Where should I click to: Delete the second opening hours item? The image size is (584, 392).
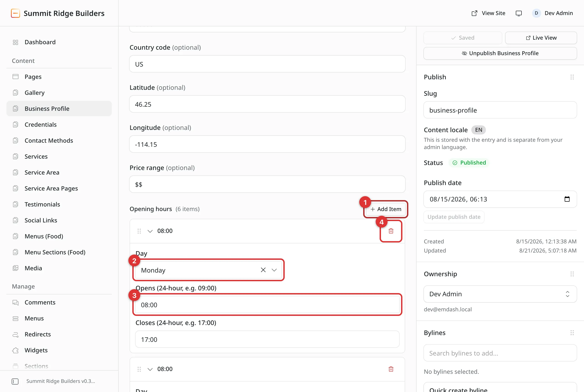pos(391,369)
